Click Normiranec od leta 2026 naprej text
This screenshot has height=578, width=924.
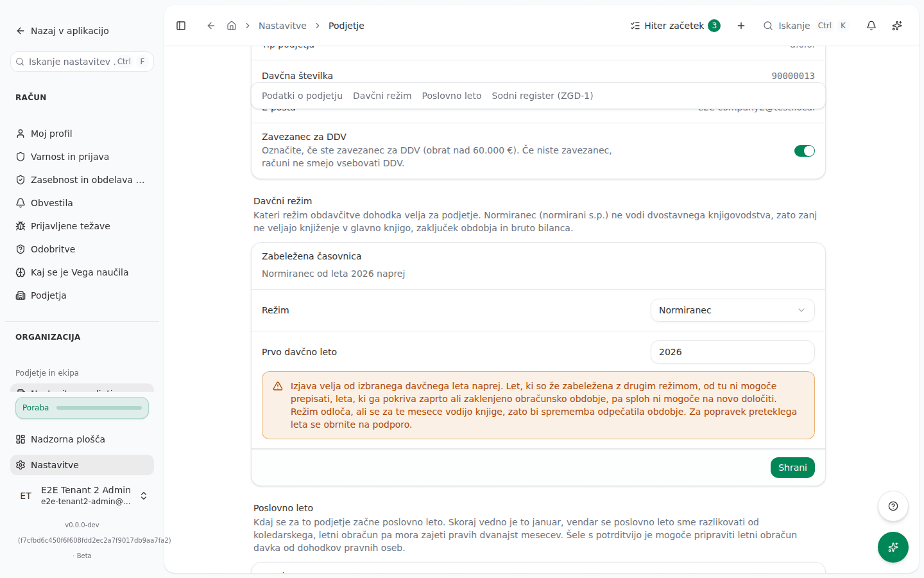[x=333, y=274]
